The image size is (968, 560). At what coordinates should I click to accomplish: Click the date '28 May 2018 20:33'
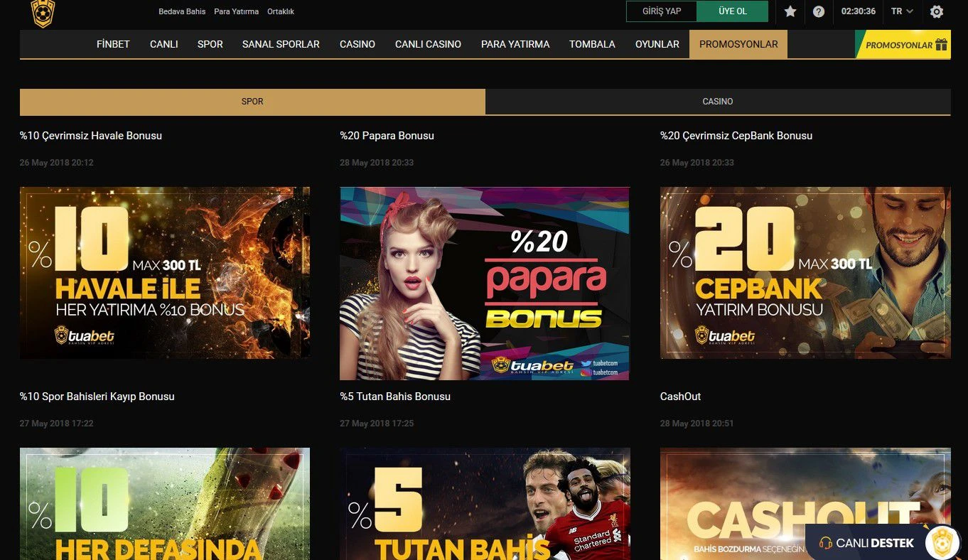tap(377, 163)
